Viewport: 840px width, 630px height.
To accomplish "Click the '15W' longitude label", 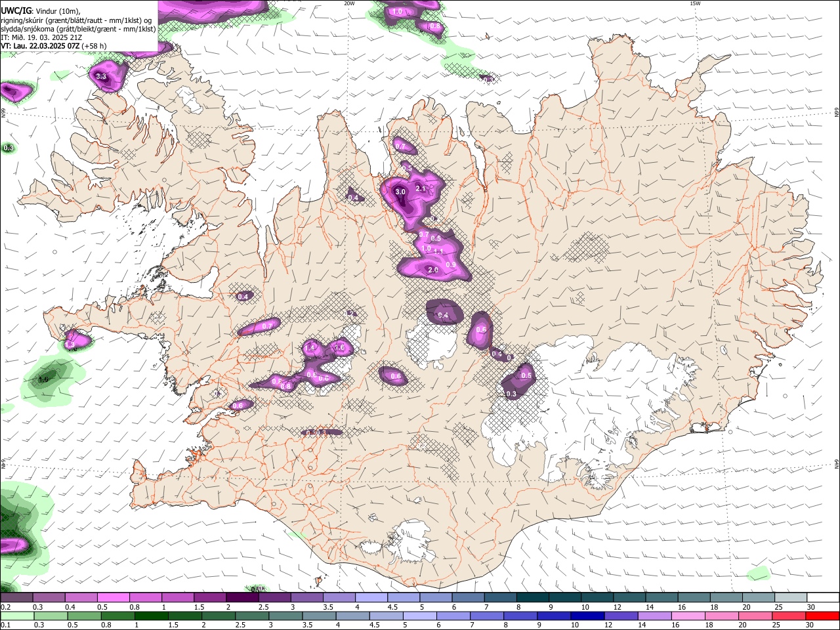I will [695, 3].
